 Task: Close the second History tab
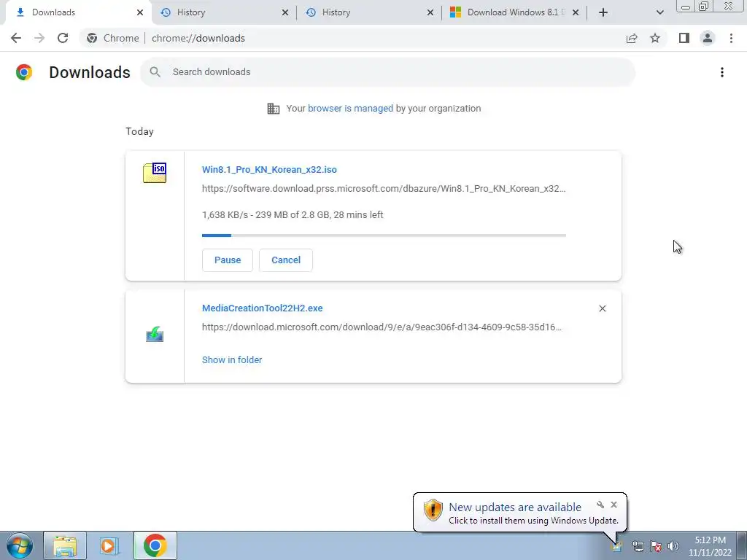[x=430, y=12]
